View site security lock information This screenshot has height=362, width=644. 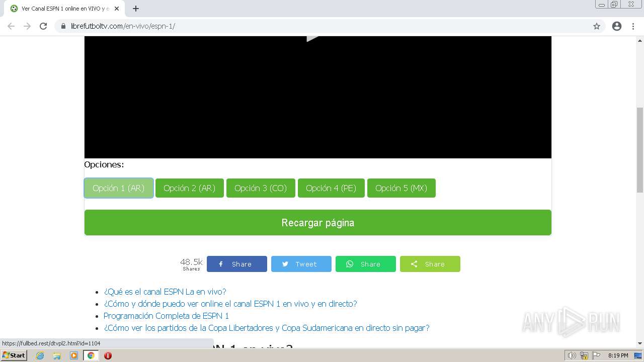tap(63, 26)
